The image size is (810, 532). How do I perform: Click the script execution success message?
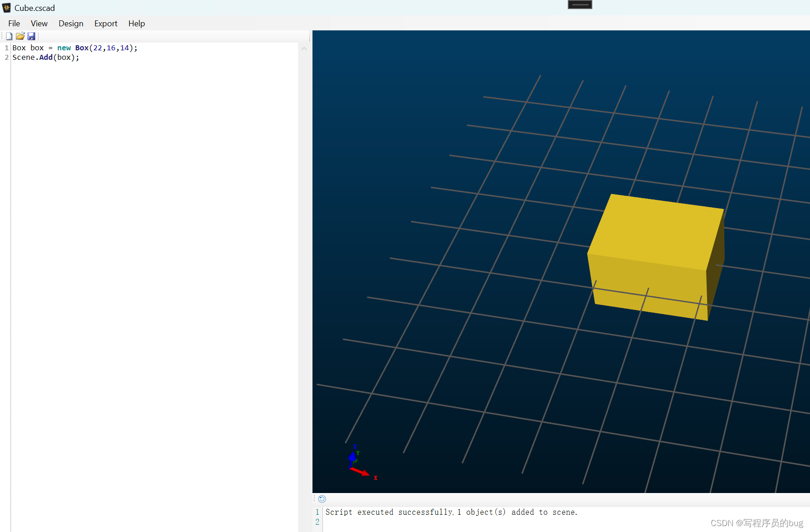click(x=451, y=512)
